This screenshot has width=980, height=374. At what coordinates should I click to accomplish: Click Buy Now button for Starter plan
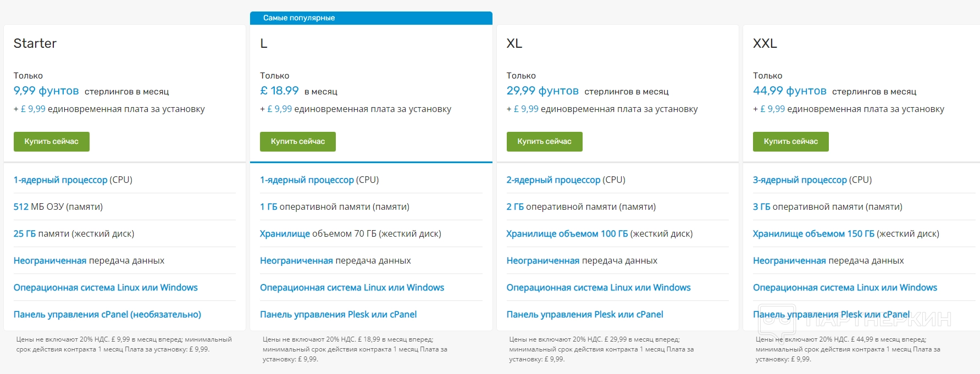[51, 142]
